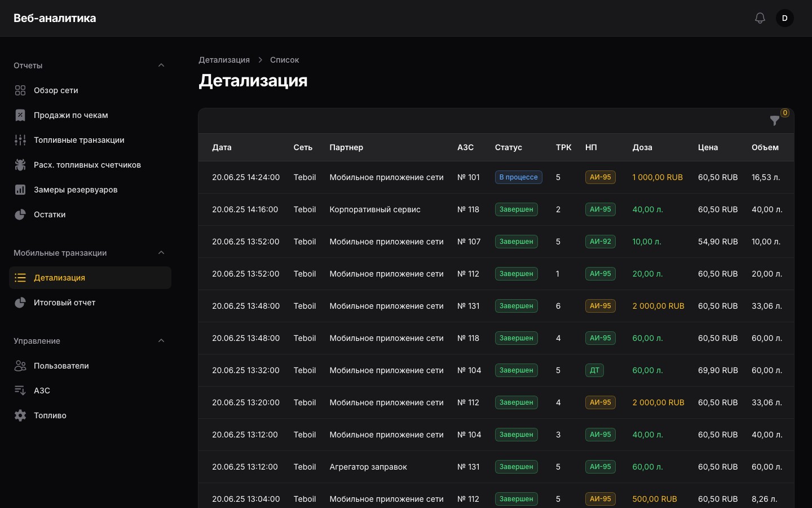
Task: Click the Итоговый отчет pie icon
Action: click(x=20, y=303)
